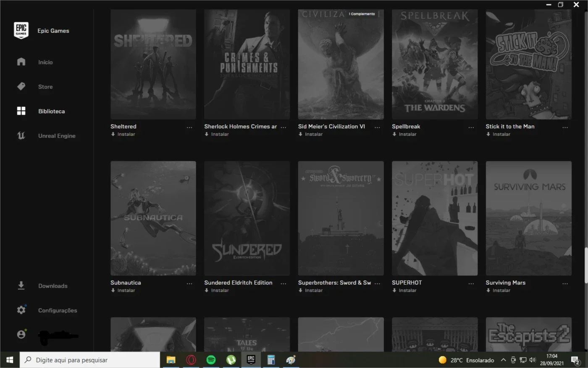Click the Epic Games logo icon
This screenshot has height=368, width=588.
point(21,30)
